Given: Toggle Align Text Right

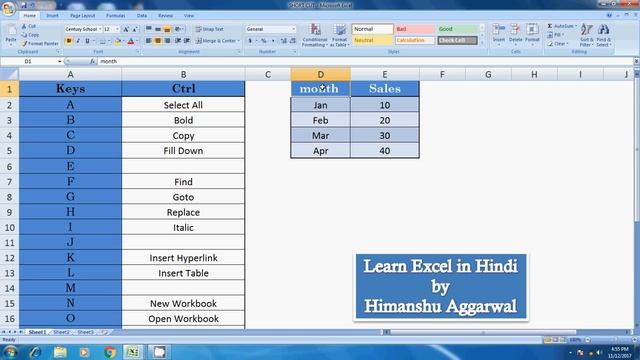Looking at the screenshot, I should pos(167,41).
